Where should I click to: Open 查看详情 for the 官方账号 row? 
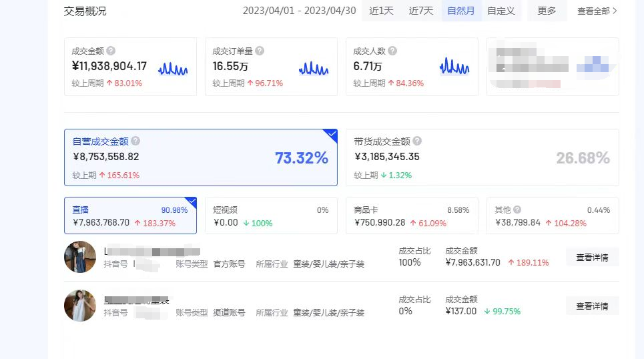pyautogui.click(x=592, y=257)
